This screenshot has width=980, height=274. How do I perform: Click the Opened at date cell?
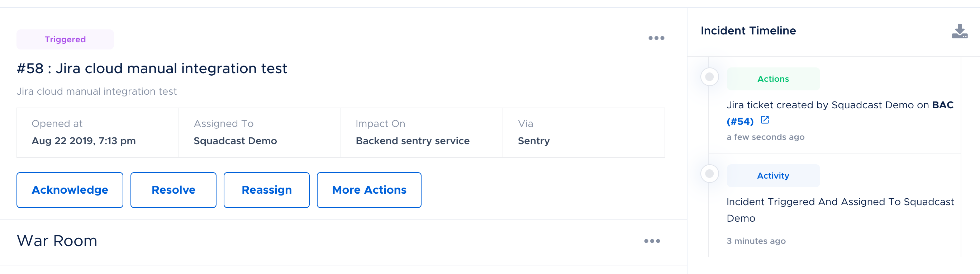[x=97, y=133]
